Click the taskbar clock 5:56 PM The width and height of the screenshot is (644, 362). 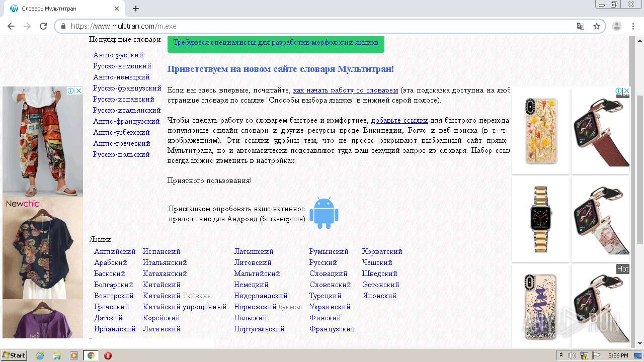coord(618,355)
